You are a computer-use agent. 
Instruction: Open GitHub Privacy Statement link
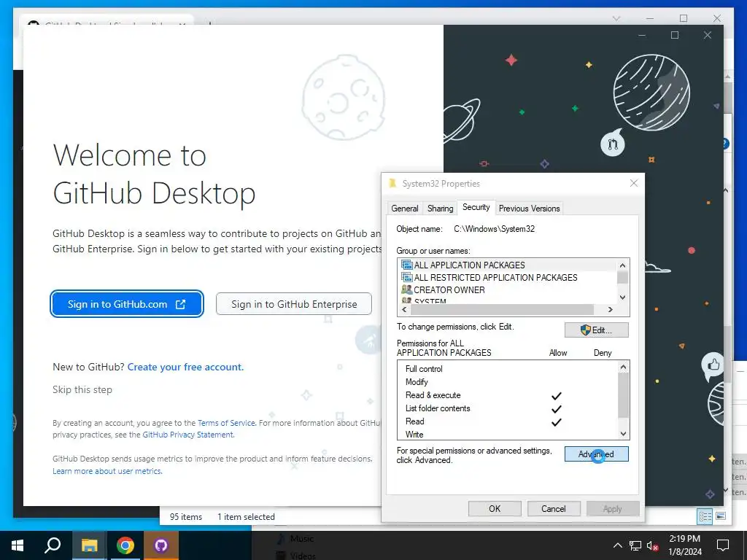tap(187, 435)
